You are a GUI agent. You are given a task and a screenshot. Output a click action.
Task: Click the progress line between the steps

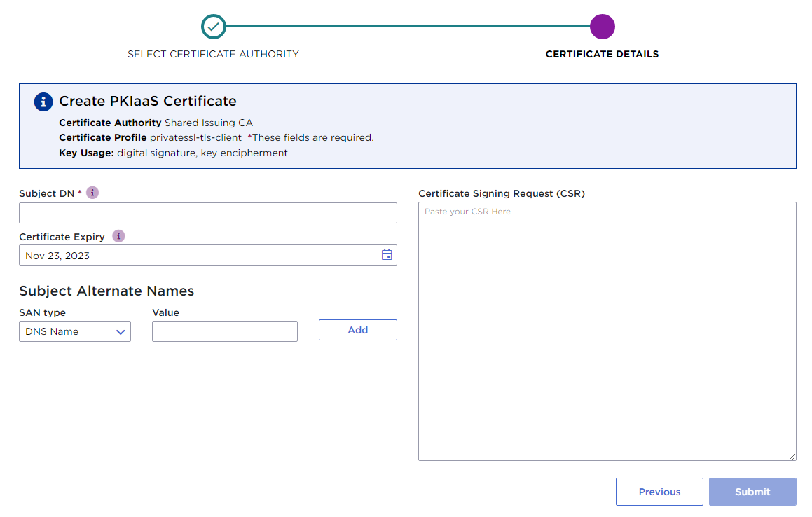point(406,27)
